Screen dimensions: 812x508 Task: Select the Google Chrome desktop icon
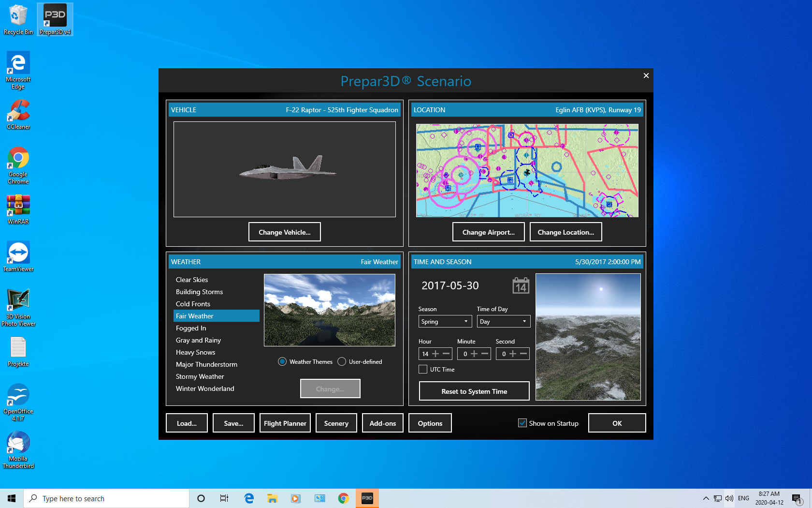click(x=18, y=165)
